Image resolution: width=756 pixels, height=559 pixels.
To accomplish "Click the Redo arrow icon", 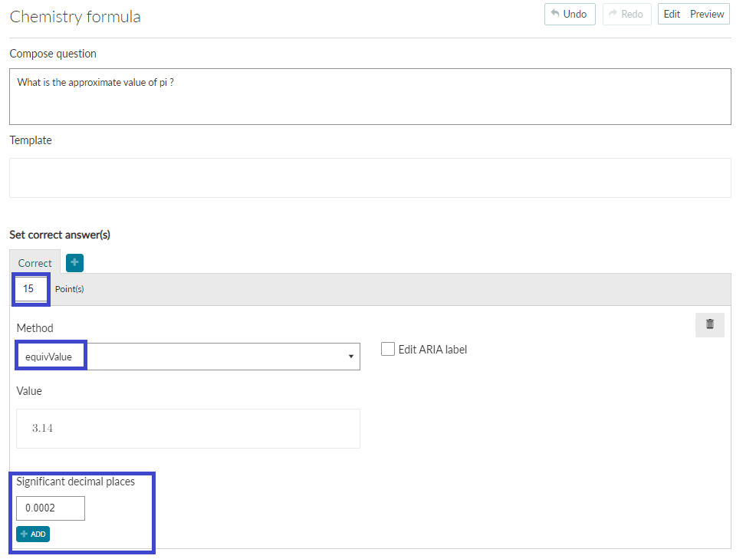I will tap(613, 14).
